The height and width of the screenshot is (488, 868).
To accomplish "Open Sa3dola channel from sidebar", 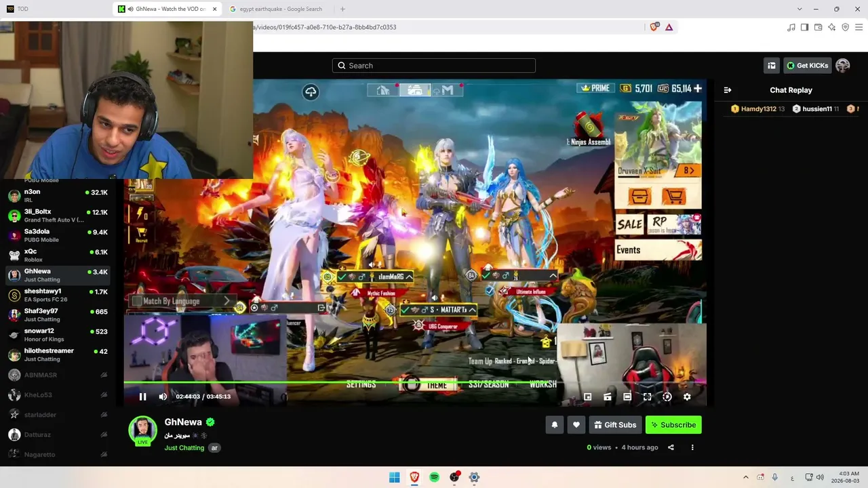I will (58, 235).
